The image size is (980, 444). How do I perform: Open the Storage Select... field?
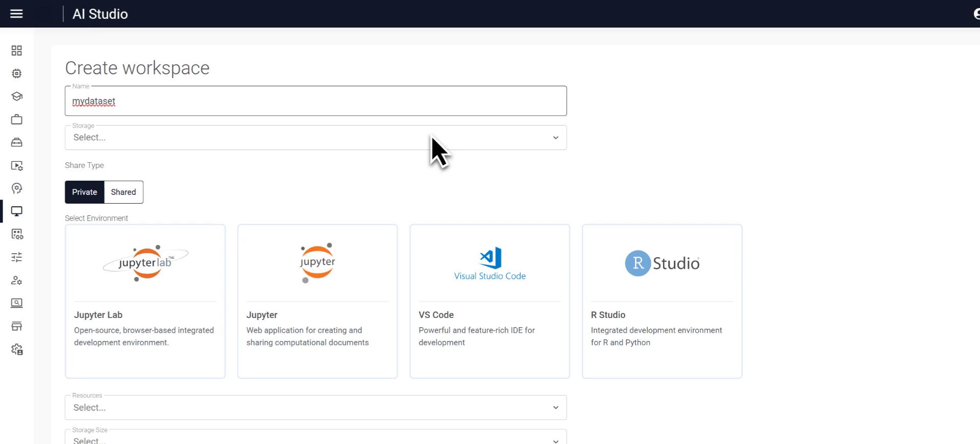click(315, 137)
